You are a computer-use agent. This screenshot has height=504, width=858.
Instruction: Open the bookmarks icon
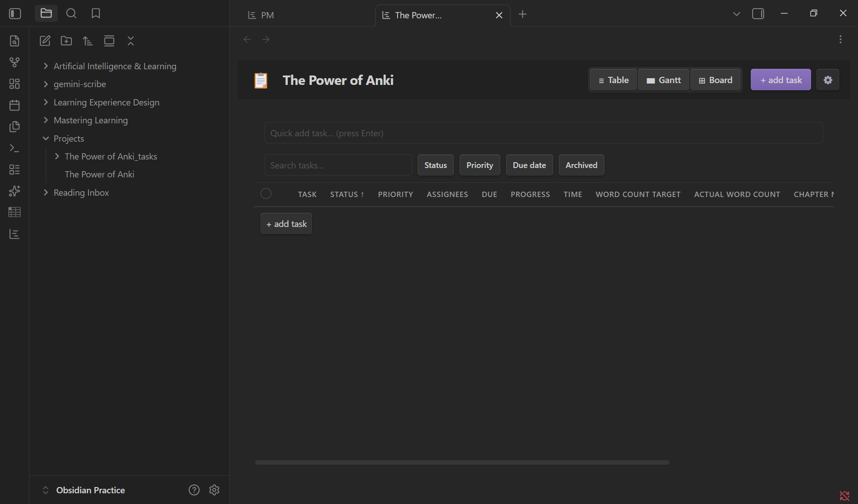tap(96, 13)
